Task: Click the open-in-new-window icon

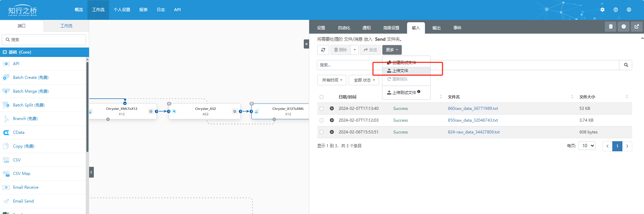Action: pyautogui.click(x=637, y=27)
